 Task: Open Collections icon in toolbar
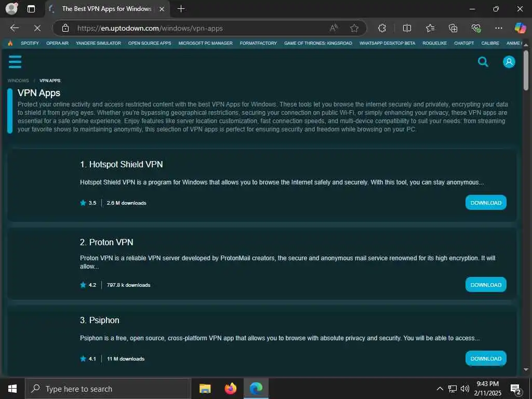pyautogui.click(x=453, y=28)
